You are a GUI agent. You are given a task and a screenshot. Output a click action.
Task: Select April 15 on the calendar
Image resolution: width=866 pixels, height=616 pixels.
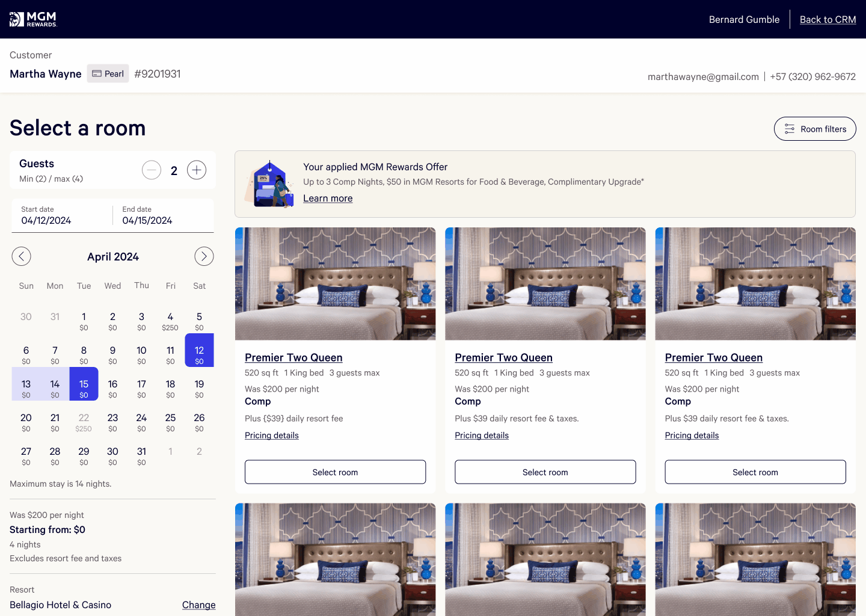[x=84, y=384]
